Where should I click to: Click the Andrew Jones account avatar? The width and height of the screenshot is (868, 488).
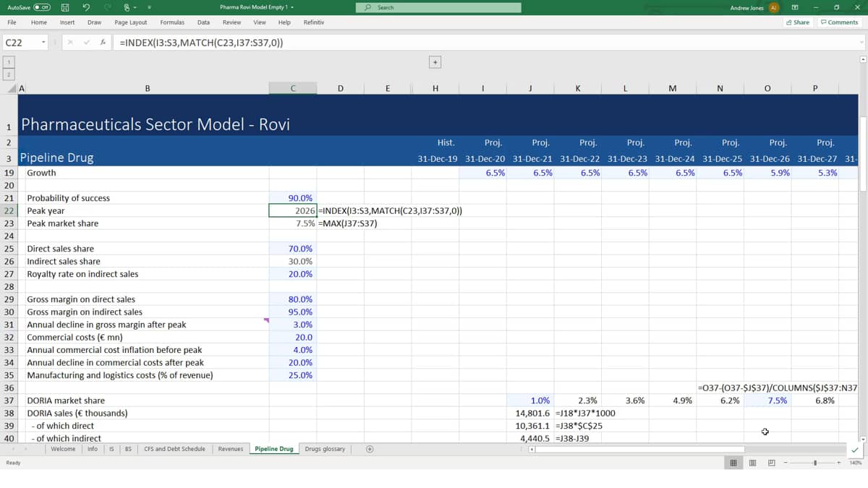click(x=774, y=7)
